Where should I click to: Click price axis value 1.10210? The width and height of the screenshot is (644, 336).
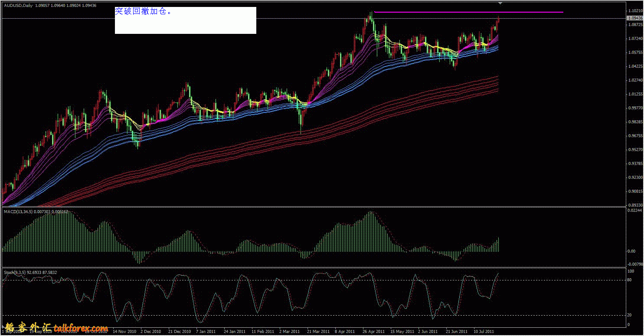(635, 11)
